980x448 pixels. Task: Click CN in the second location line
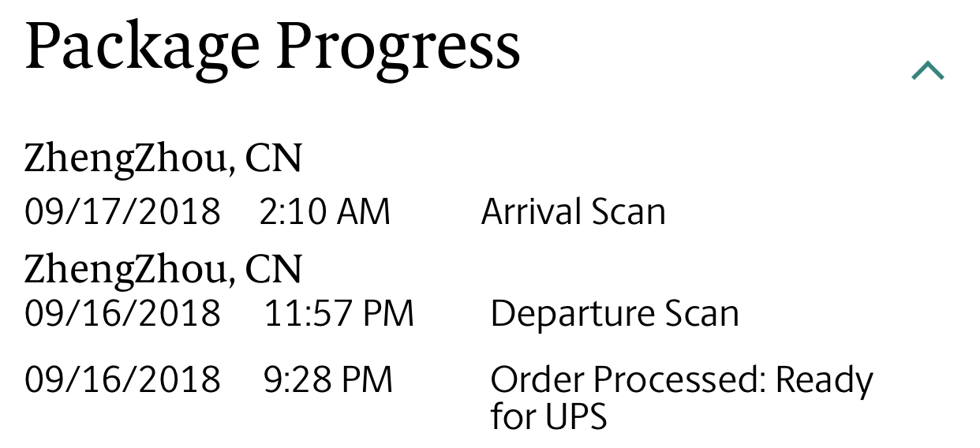pyautogui.click(x=273, y=268)
